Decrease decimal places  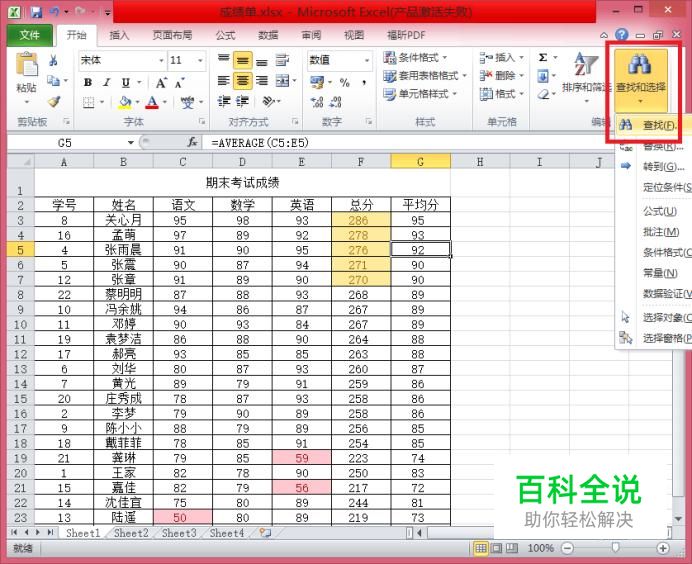[x=336, y=102]
